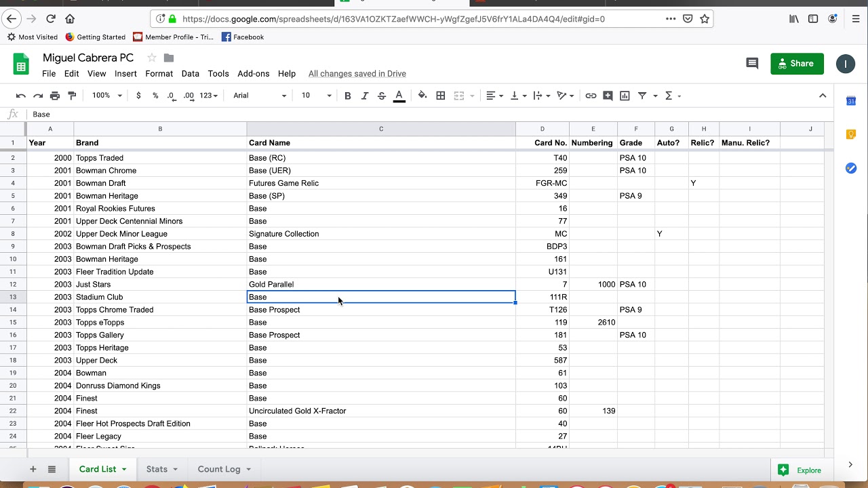
Task: Open the Count Log tab dropdown arrow
Action: click(248, 469)
